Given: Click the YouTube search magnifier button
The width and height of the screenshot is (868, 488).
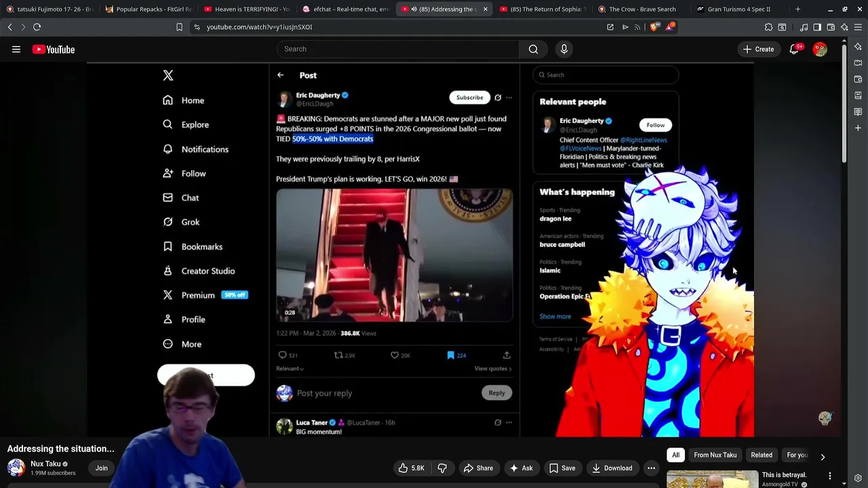Looking at the screenshot, I should coord(533,49).
